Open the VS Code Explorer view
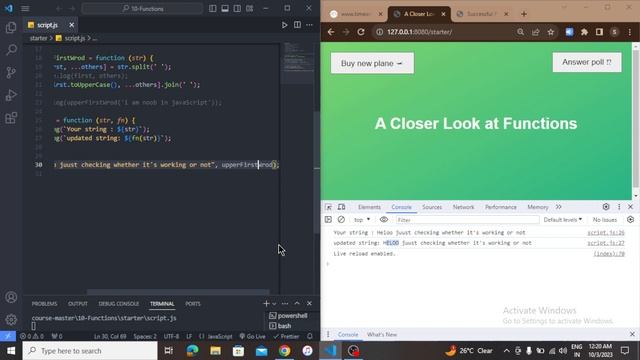The image size is (640, 360). [11, 27]
